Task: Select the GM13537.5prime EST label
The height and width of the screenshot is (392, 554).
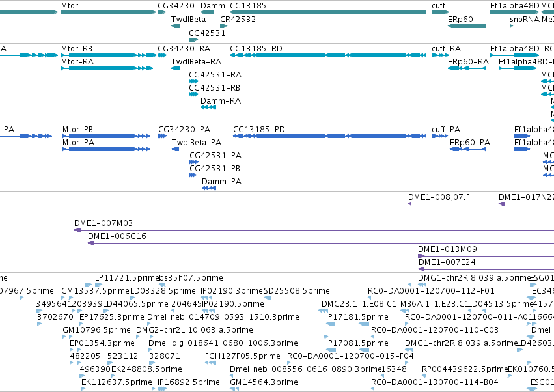Action: (x=96, y=291)
